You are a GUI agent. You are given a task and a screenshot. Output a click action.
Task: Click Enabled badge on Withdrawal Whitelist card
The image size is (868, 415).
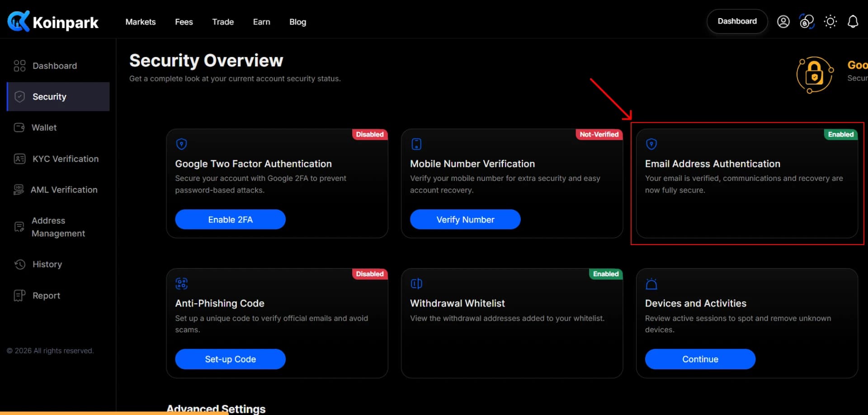click(606, 274)
